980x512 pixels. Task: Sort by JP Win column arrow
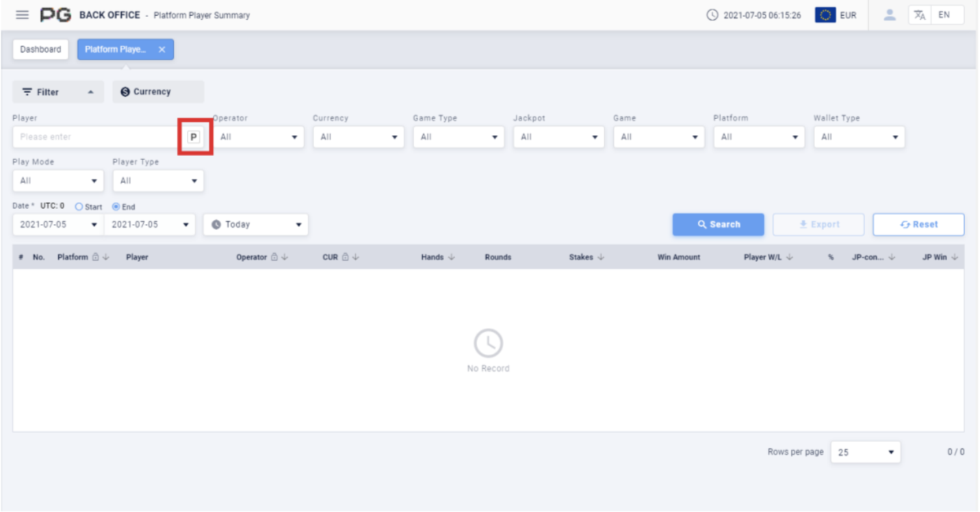point(955,257)
